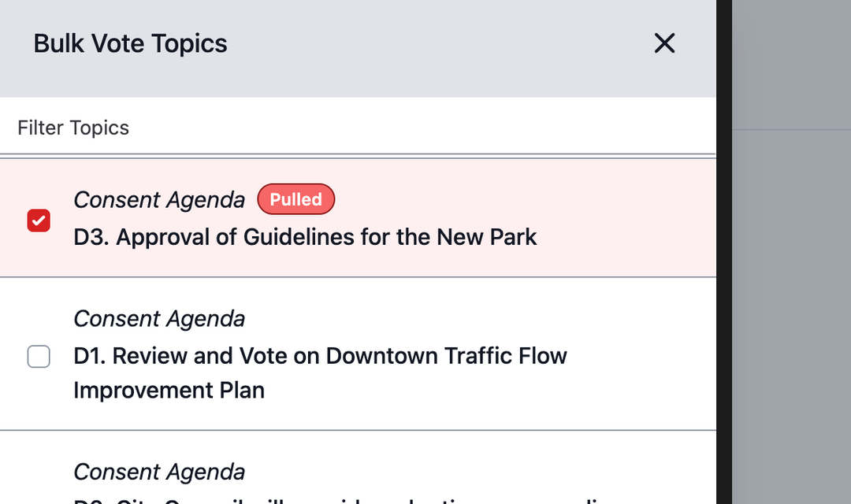Viewport: 851px width, 504px height.
Task: Click the Improvement Plan text line
Action: point(169,391)
